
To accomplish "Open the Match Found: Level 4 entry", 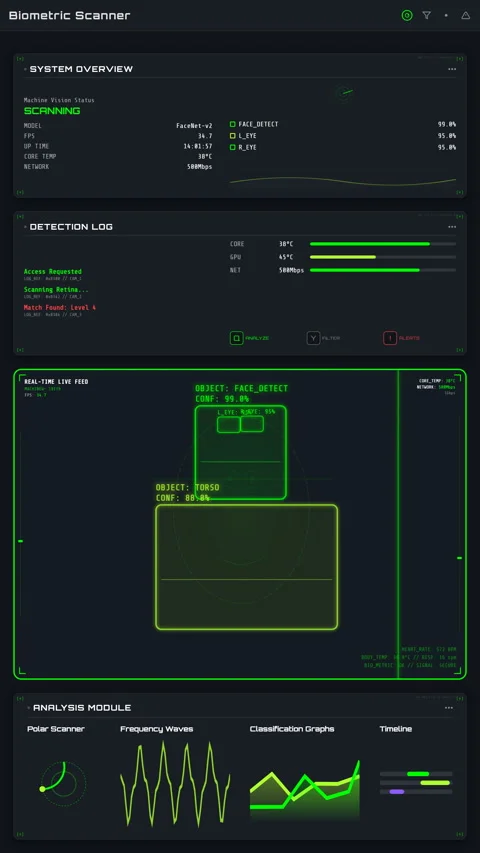I will point(60,310).
